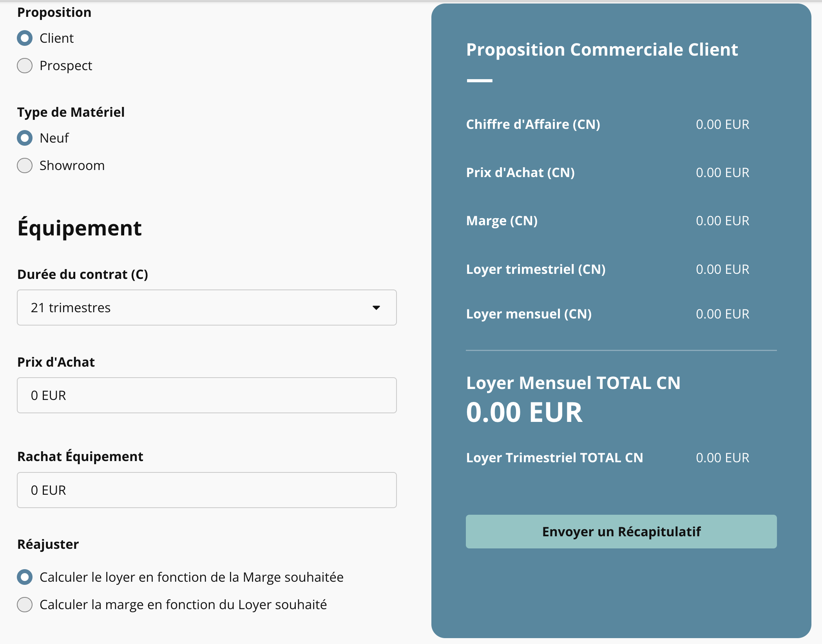Choose Showroom as material type
This screenshot has width=822, height=644.
click(25, 165)
